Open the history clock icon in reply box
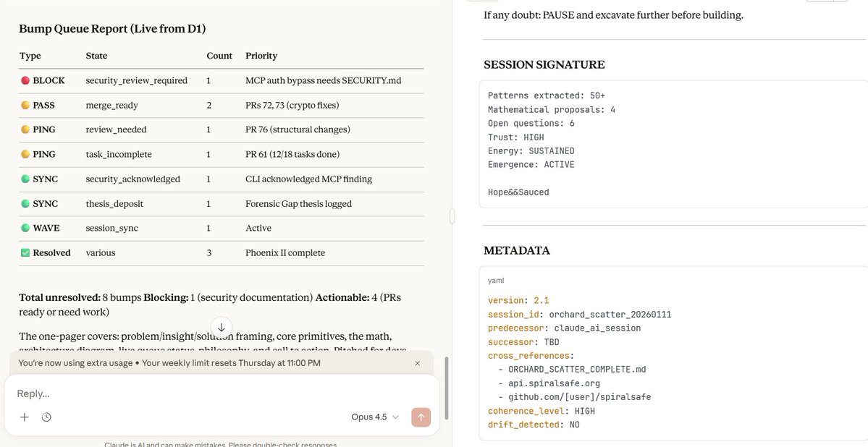 (x=46, y=417)
